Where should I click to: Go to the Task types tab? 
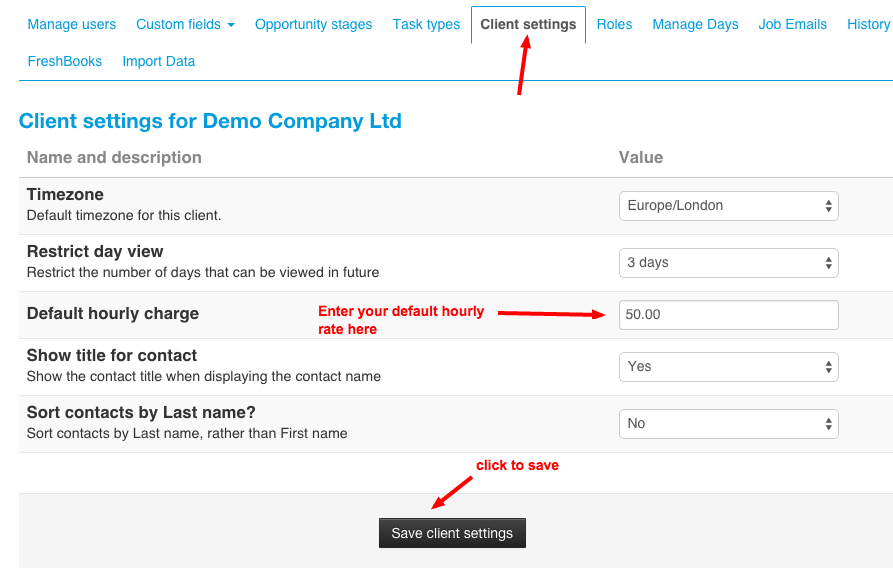[426, 24]
